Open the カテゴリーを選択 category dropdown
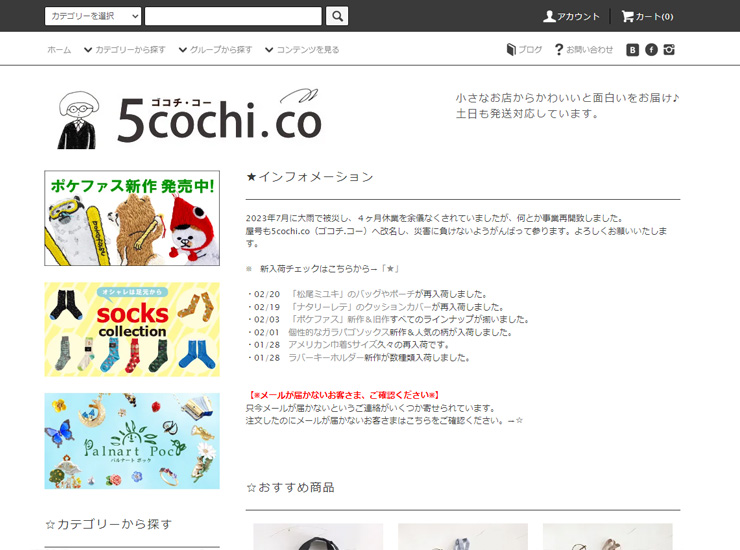The image size is (740, 550). click(92, 16)
